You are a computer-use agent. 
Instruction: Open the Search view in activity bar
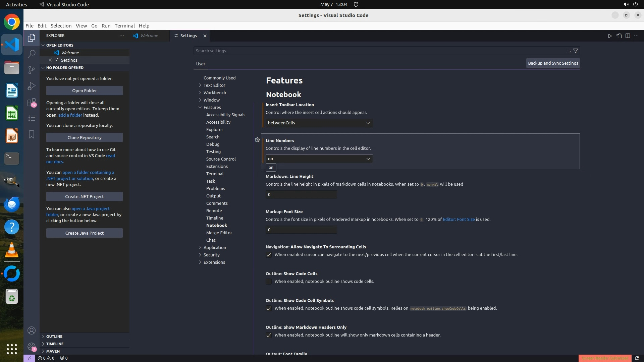point(32,54)
